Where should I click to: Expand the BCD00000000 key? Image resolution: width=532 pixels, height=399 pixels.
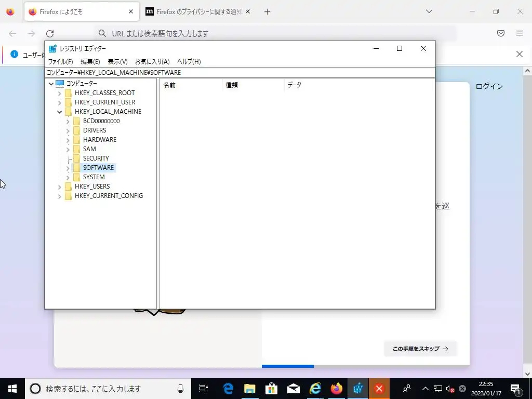68,121
